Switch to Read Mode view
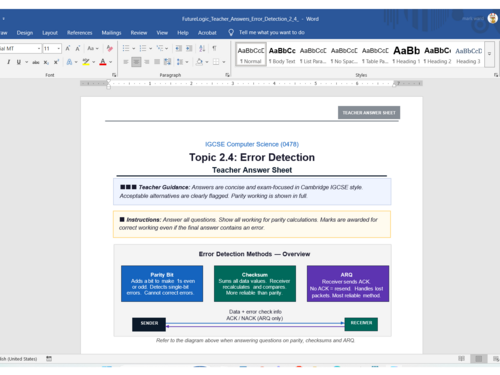Screen dimensions: 500x375 coord(462,359)
